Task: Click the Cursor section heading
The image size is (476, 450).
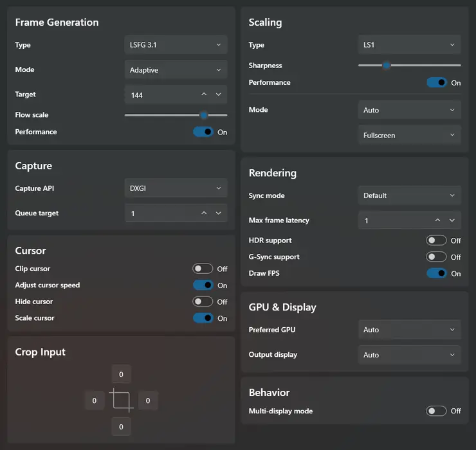Action: 30,250
